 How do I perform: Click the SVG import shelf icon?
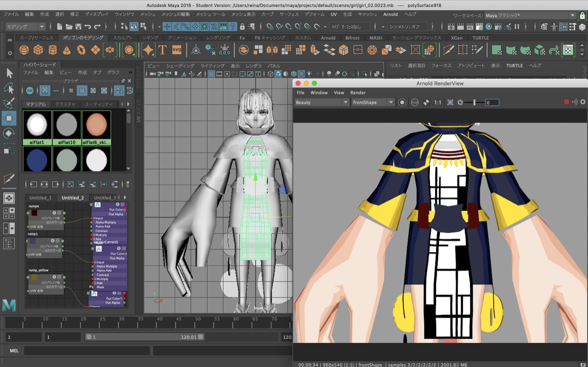point(176,50)
